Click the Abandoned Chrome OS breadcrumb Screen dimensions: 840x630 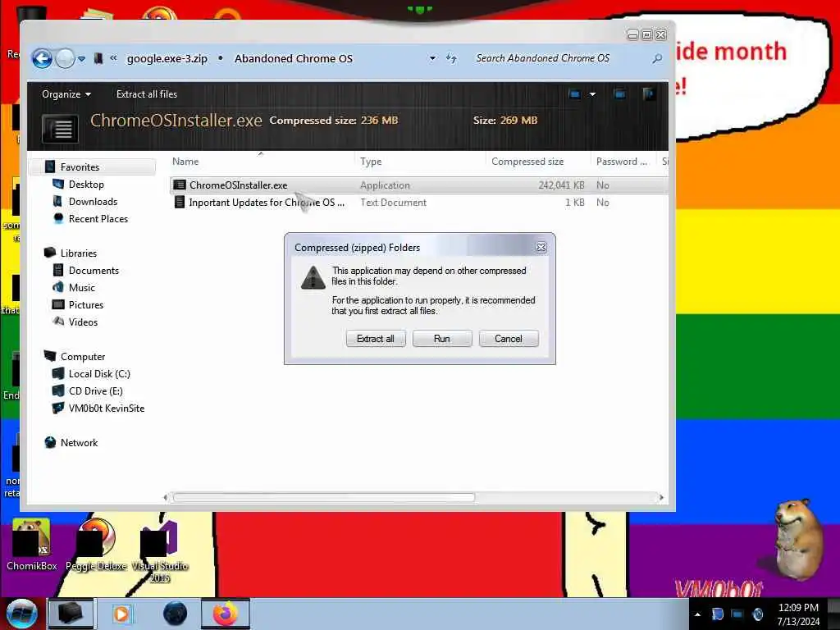coord(294,58)
